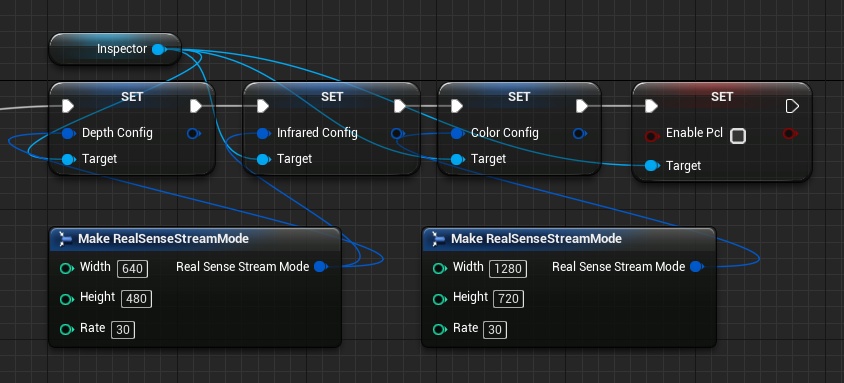This screenshot has height=383, width=844.
Task: Toggle the Enable Pcl checkbox
Action: click(x=738, y=136)
